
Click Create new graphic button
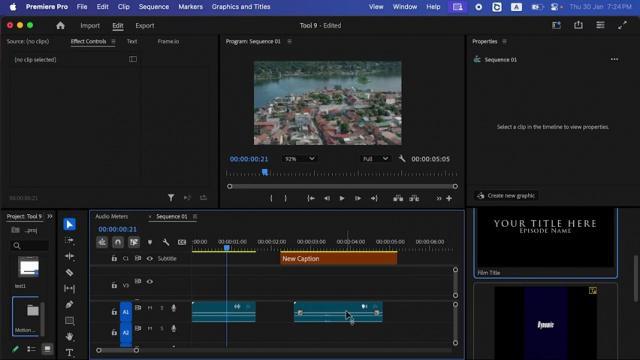(x=506, y=196)
